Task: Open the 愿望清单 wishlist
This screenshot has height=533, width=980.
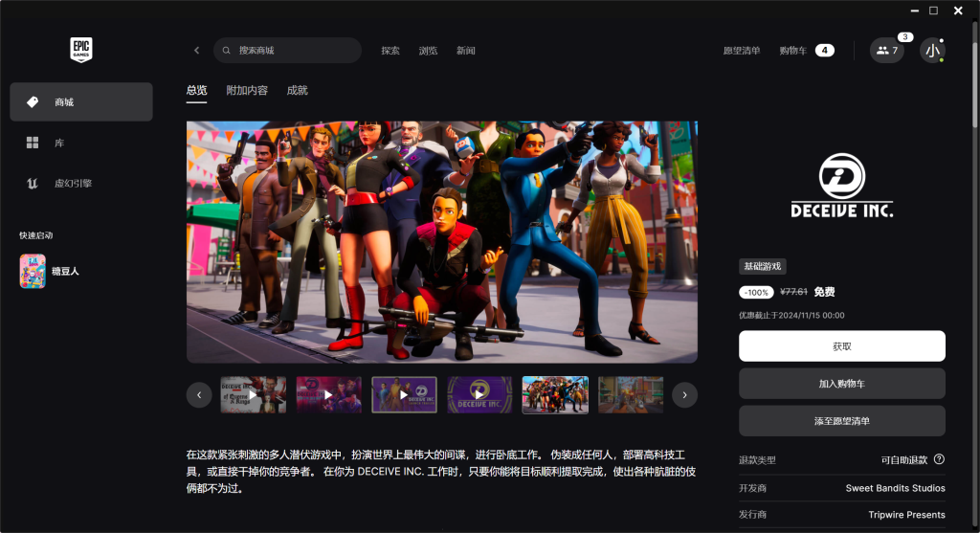Action: [x=742, y=51]
